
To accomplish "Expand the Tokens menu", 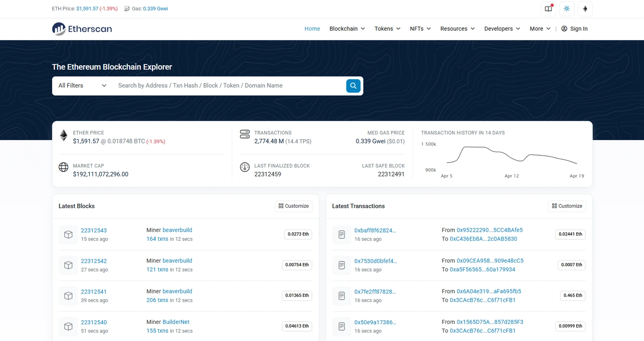I will point(387,29).
